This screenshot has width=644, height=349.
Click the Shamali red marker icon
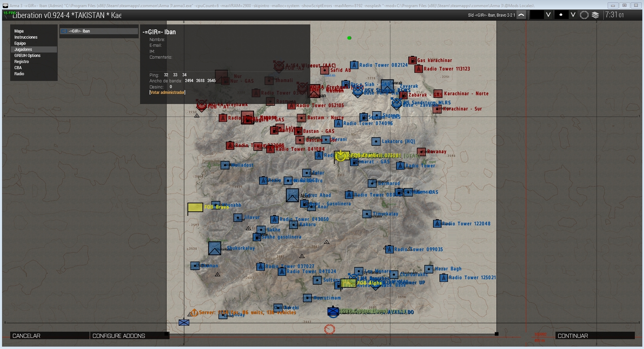(x=269, y=81)
